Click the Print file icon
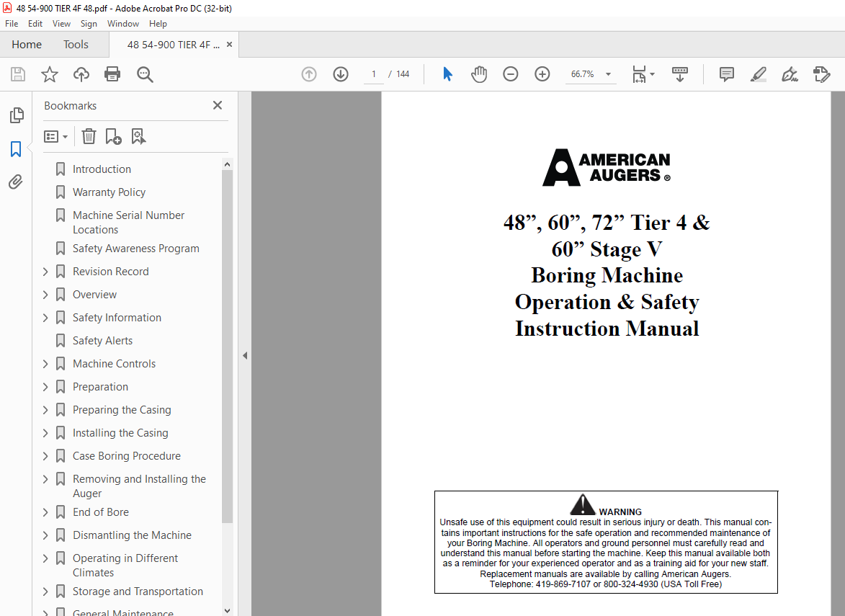The height and width of the screenshot is (616, 845). pyautogui.click(x=112, y=74)
